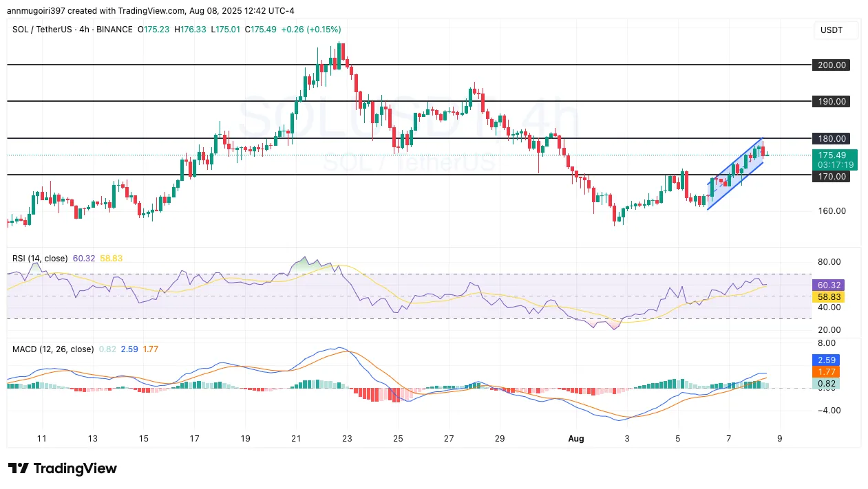Click the USDT currency label on the price axis
Screen dimensions: 868x489
pyautogui.click(x=830, y=30)
